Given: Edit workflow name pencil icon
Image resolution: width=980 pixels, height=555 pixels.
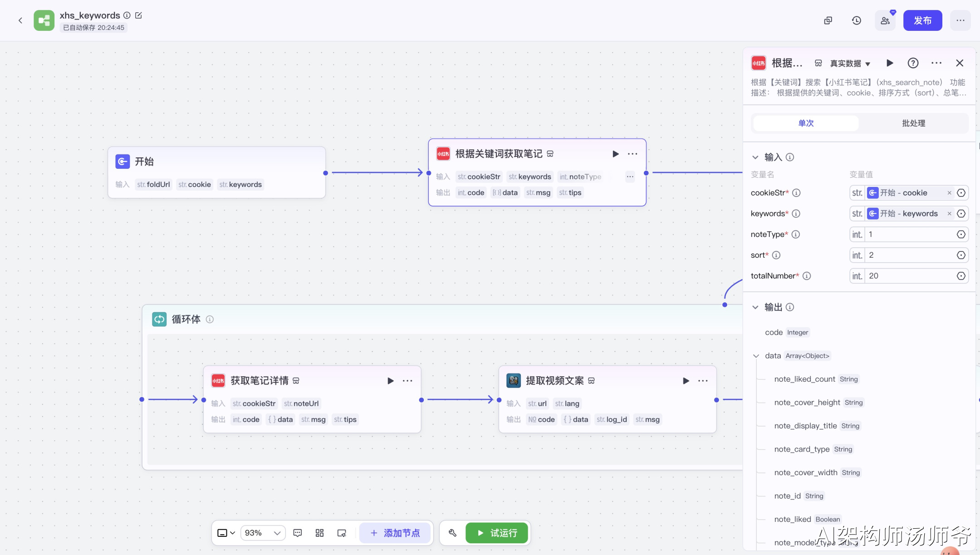Looking at the screenshot, I should click(x=139, y=15).
